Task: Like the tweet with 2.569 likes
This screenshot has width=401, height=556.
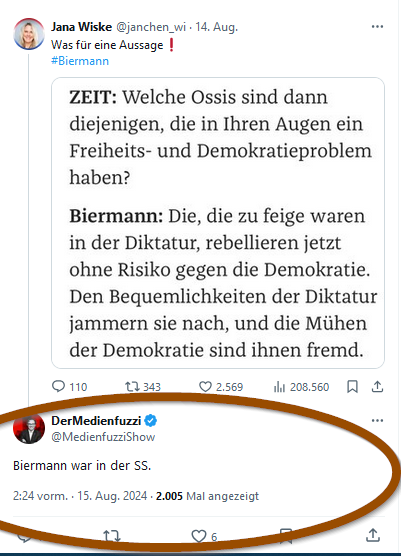Action: pyautogui.click(x=221, y=387)
